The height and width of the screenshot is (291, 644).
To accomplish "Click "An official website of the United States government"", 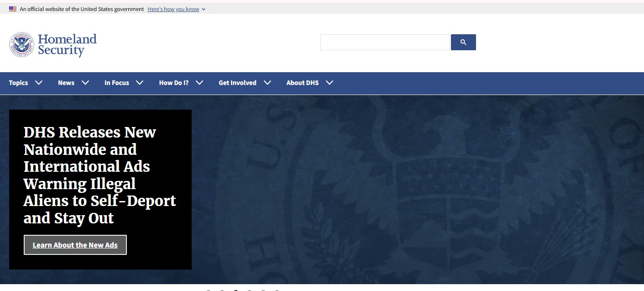I will pos(82,9).
